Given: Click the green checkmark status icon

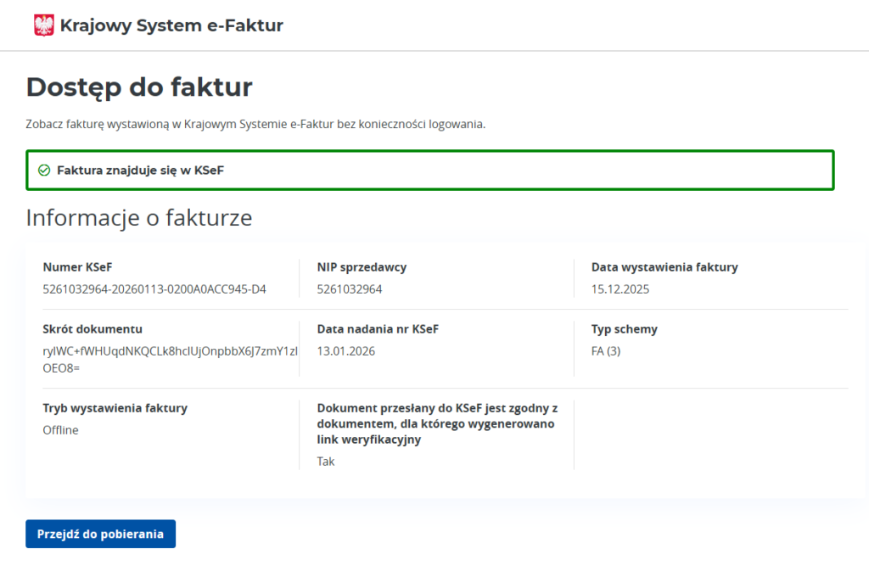Looking at the screenshot, I should tap(44, 171).
